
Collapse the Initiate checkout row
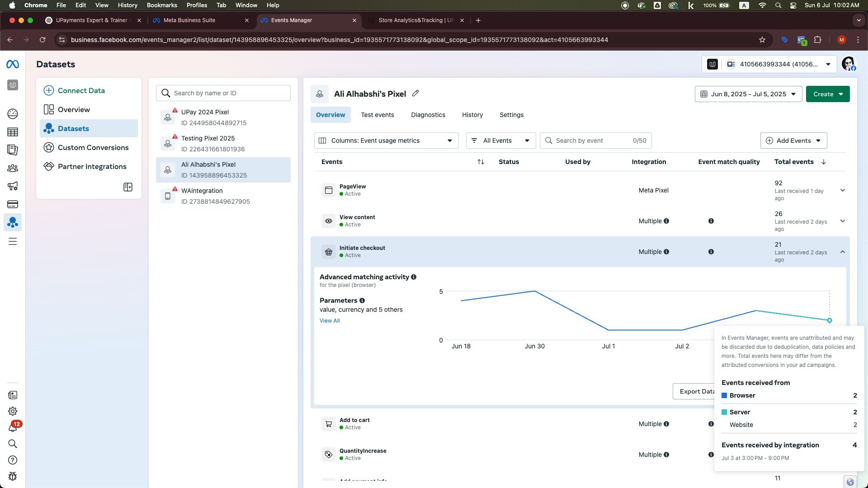[842, 252]
